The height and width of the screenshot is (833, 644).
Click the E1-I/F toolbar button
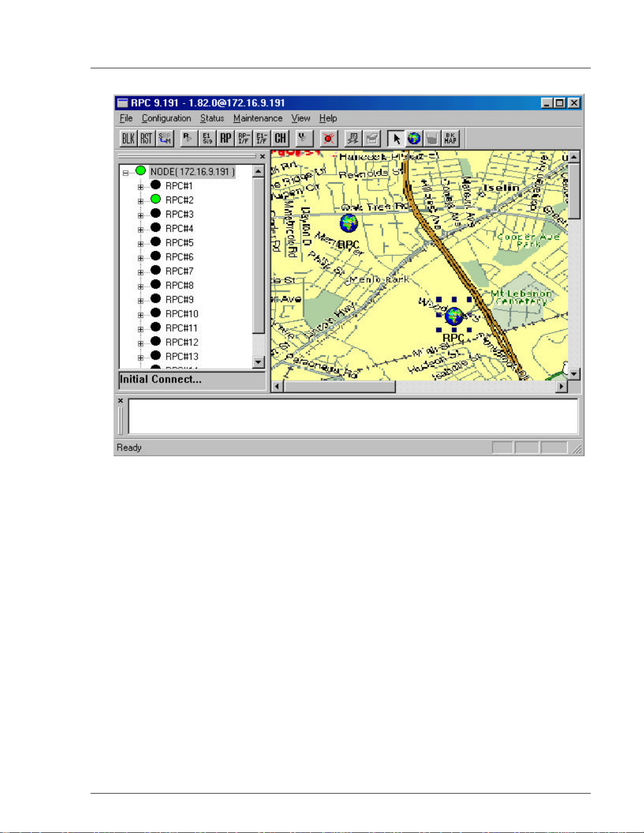pos(262,138)
